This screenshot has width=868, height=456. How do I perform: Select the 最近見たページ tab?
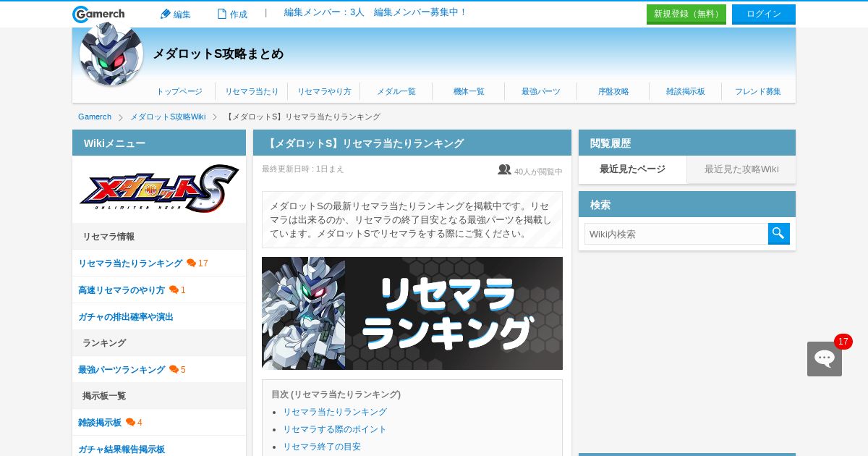(632, 169)
